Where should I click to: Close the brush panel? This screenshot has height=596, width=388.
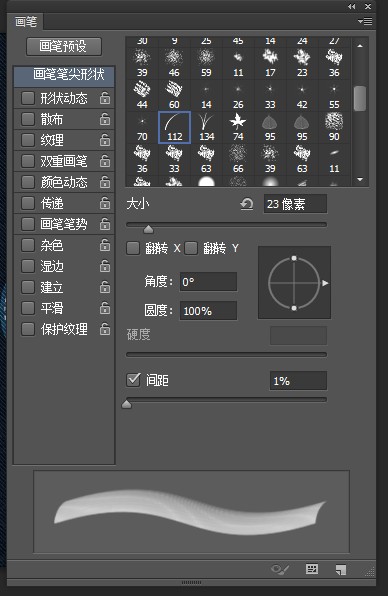click(x=368, y=6)
